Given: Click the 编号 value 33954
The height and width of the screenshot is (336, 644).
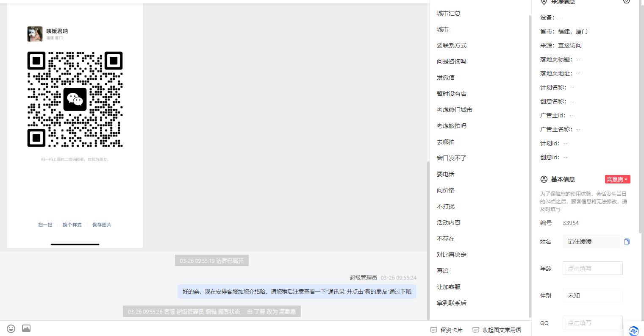Looking at the screenshot, I should tap(571, 223).
